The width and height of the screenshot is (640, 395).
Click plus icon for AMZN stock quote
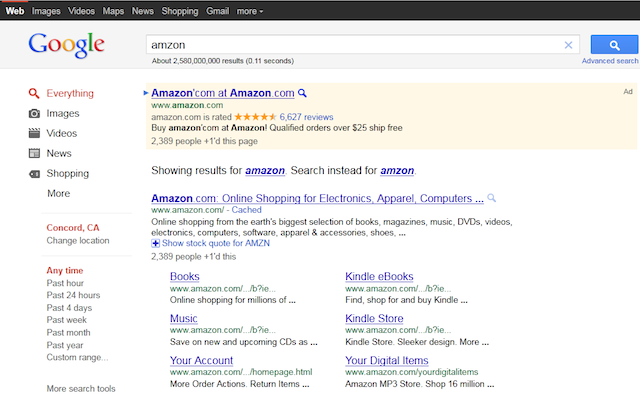coord(156,244)
